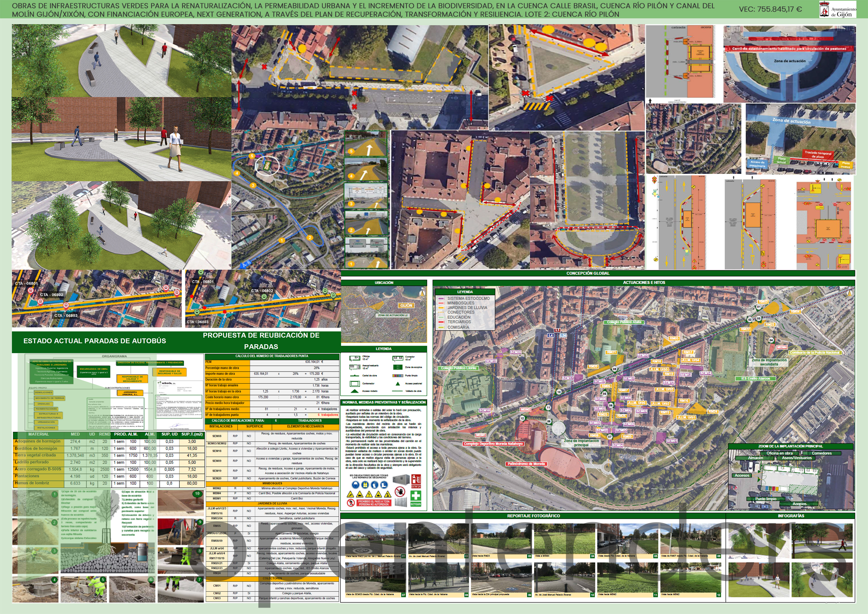Select the Concepción Global header bar

pos(588,273)
